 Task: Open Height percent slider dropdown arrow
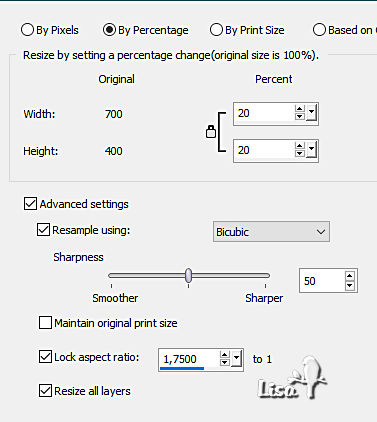(x=311, y=150)
